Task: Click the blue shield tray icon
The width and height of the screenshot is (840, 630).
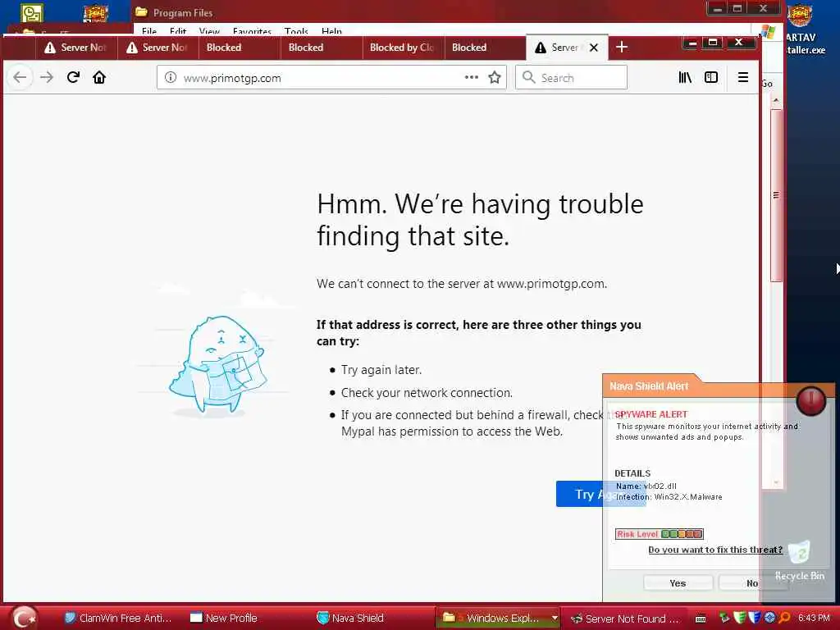Action: click(755, 619)
